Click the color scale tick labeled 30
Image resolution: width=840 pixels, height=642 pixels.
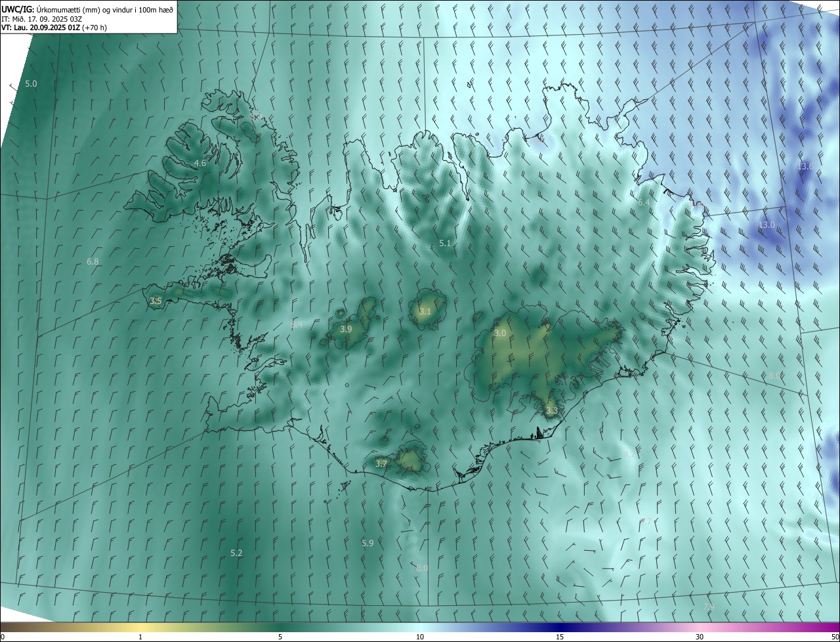[x=700, y=637]
